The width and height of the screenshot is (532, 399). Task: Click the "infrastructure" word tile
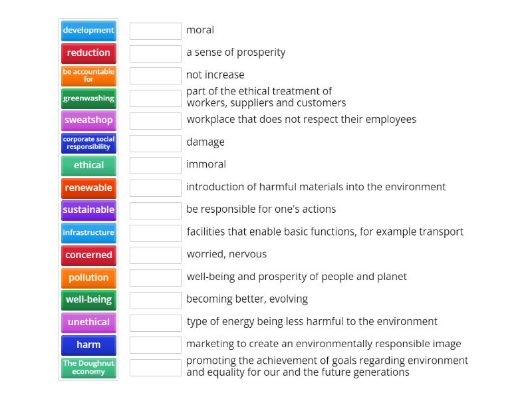[x=88, y=233]
